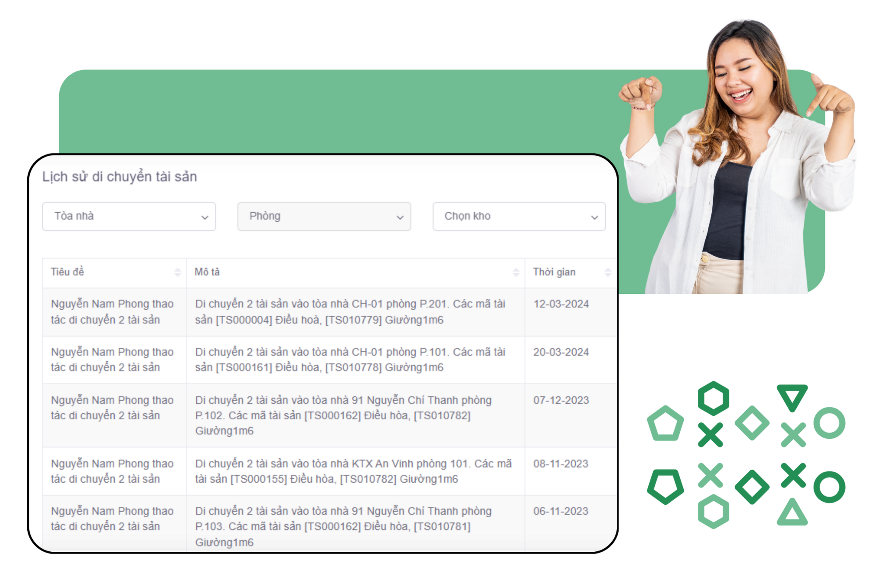Select row dated 12-03-2024
The height and width of the screenshot is (588, 884).
coord(561,304)
